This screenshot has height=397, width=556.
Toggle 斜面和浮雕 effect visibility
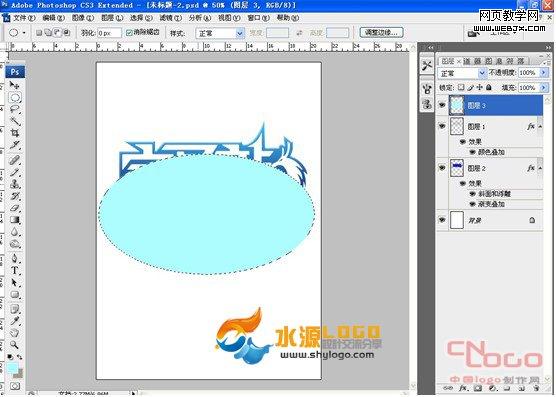pyautogui.click(x=472, y=194)
